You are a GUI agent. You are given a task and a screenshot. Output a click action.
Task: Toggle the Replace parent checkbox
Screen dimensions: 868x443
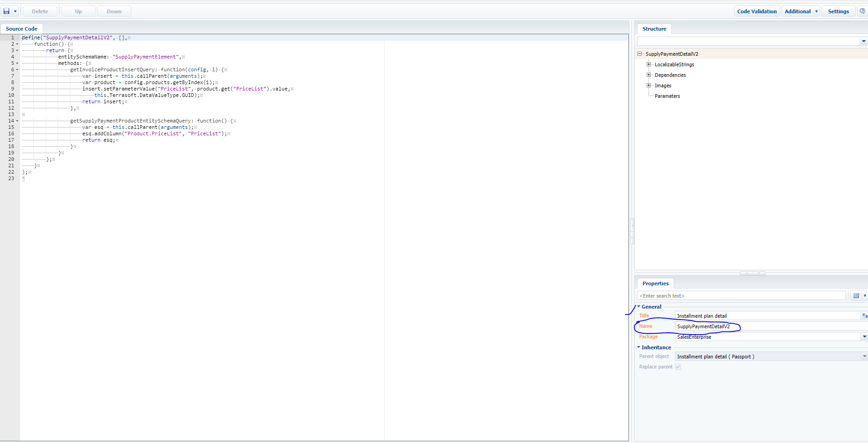pos(678,367)
